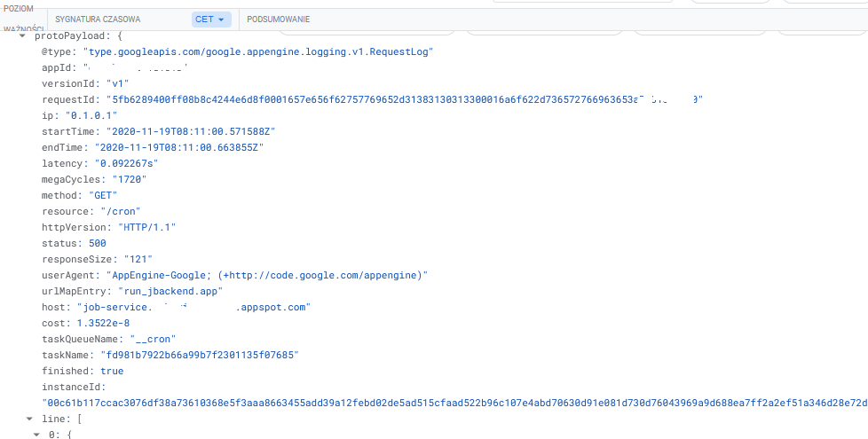Click the PODSUMOWANIE column header
Image resolution: width=868 pixels, height=439 pixels.
click(279, 20)
